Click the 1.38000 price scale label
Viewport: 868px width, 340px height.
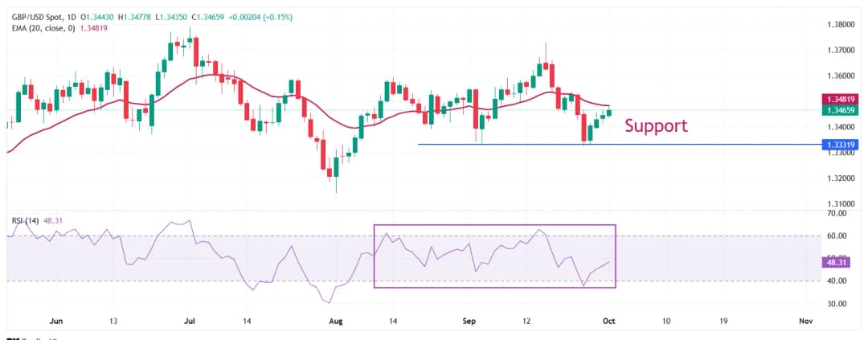coord(841,25)
